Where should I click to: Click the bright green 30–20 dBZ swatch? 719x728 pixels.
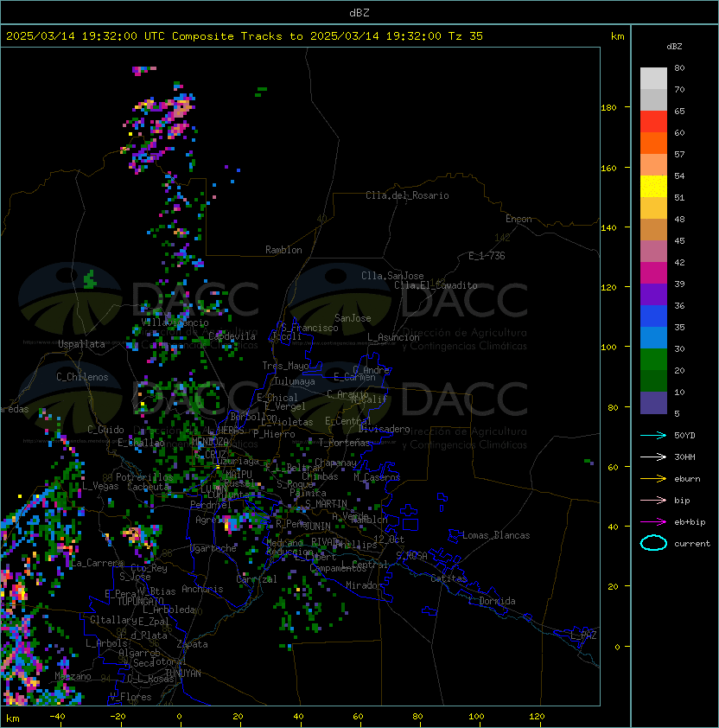click(x=653, y=360)
